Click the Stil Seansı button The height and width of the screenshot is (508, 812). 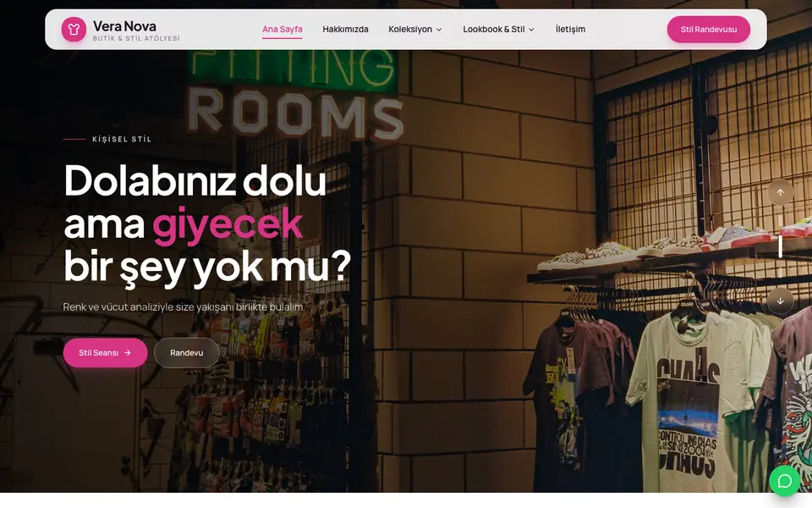[105, 352]
